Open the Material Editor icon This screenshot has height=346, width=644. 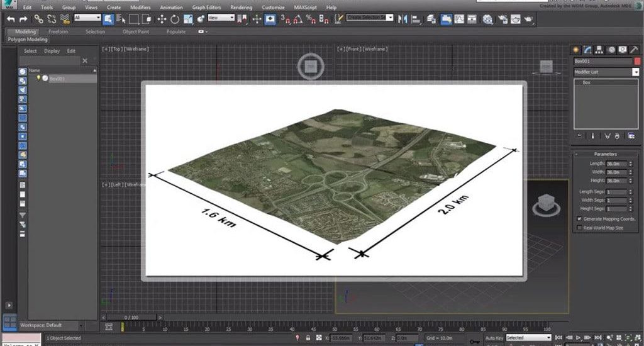tap(488, 19)
